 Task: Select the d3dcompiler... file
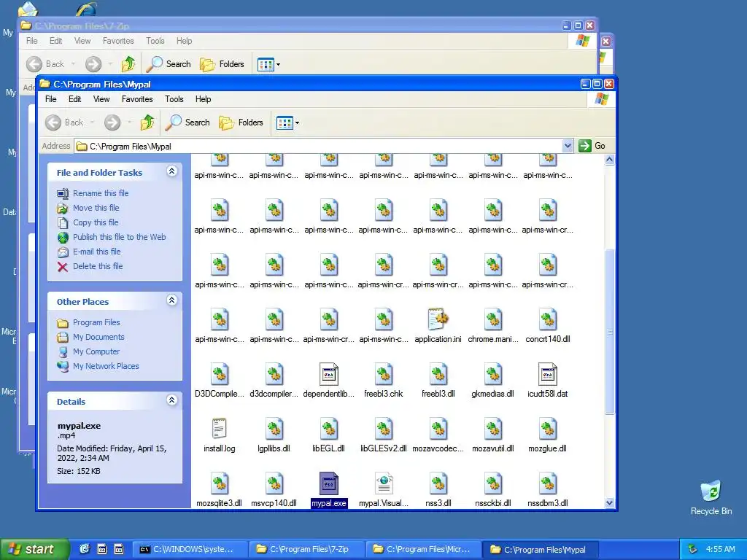[274, 381]
